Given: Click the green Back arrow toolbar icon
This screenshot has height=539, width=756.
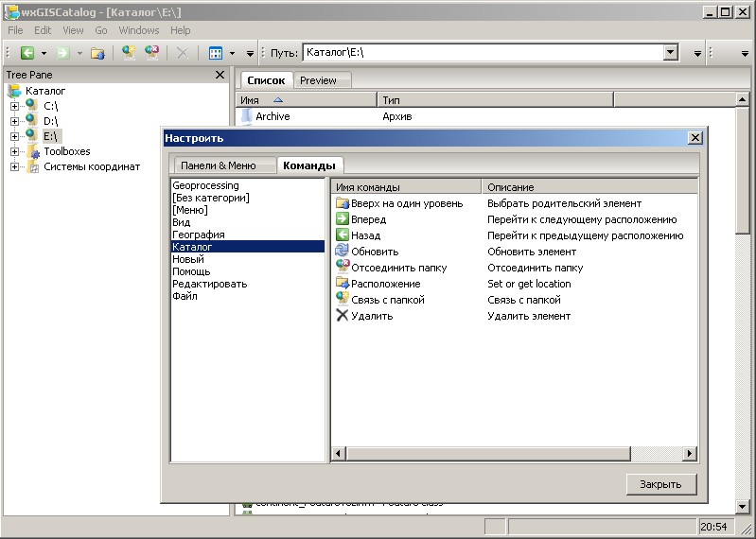Looking at the screenshot, I should [x=27, y=53].
